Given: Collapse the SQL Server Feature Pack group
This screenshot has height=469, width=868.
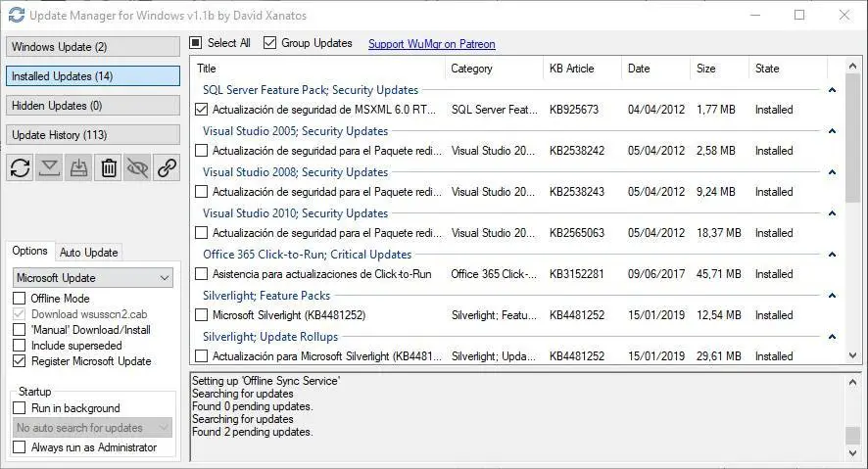Looking at the screenshot, I should coord(832,90).
